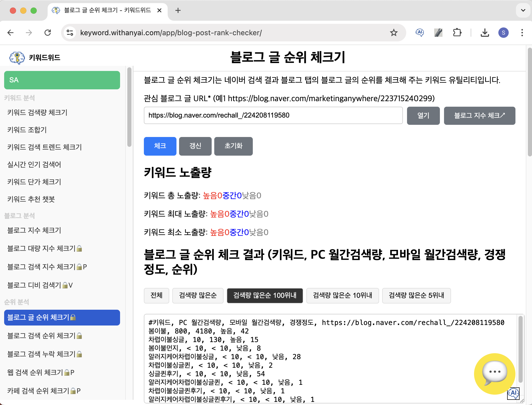Open the S profile avatar menu
Screen dimensions: 532x405
pos(503,33)
